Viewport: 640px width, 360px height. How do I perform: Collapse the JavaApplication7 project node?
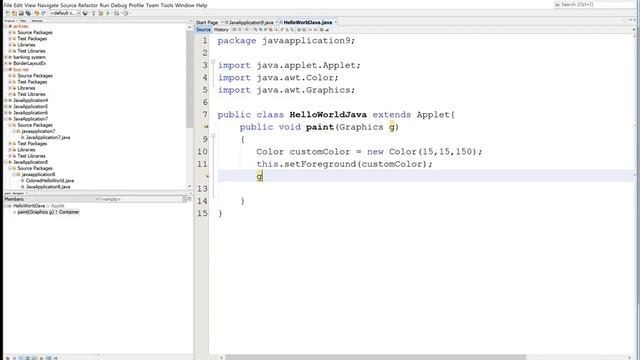click(6, 119)
